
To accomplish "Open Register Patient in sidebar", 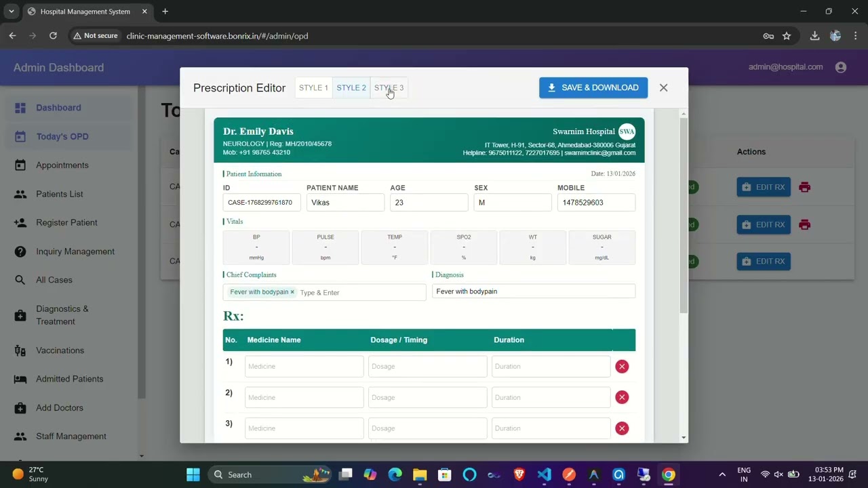I will (x=68, y=222).
